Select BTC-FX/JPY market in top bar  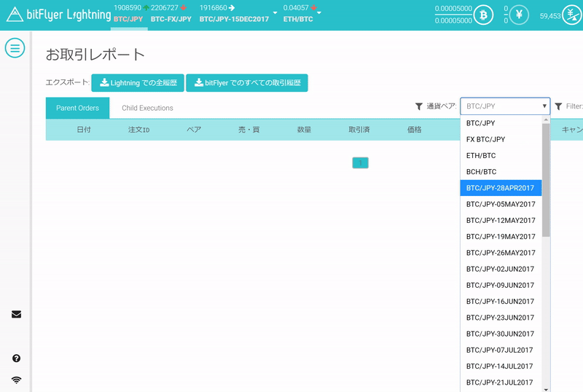[x=171, y=19]
